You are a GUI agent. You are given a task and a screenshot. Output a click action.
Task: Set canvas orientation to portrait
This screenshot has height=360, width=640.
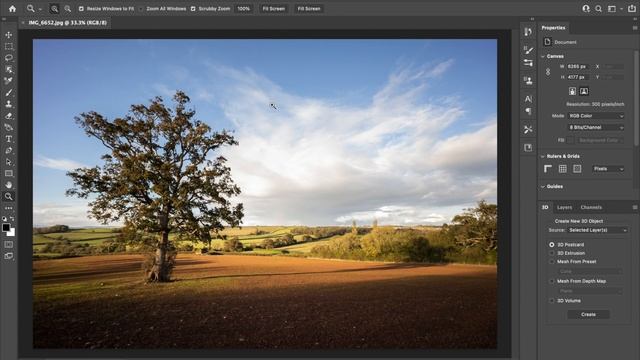click(x=573, y=91)
